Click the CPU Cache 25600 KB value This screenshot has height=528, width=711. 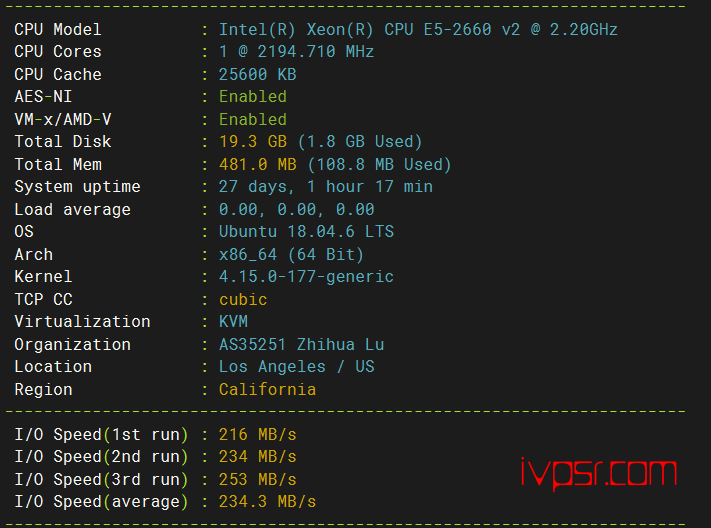click(257, 74)
